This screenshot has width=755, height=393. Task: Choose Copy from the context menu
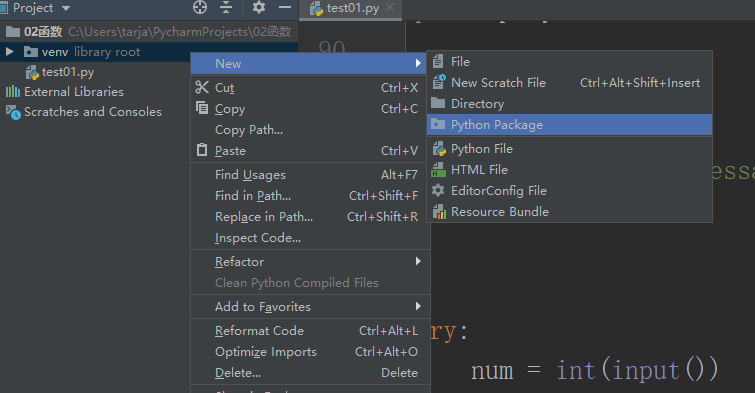(309, 109)
